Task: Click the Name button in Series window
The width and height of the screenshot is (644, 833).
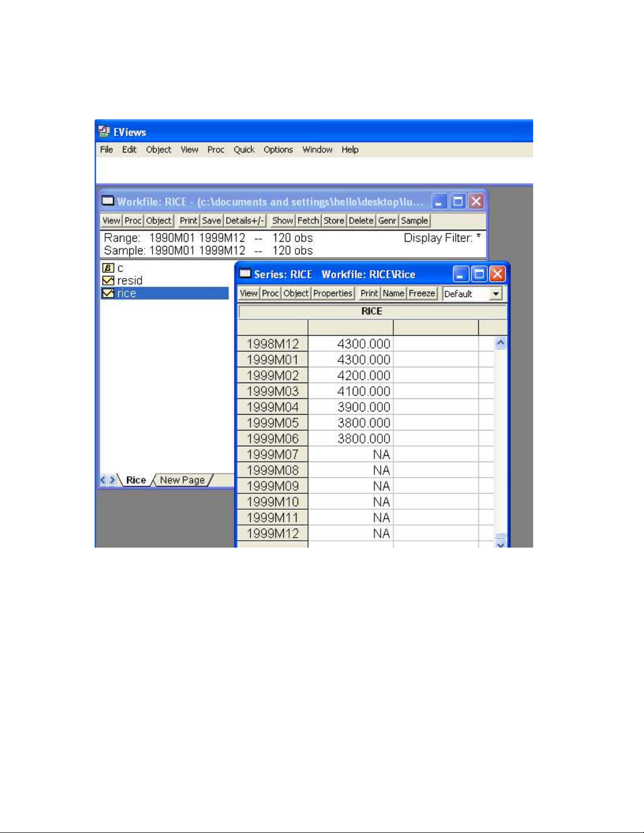Action: (x=393, y=293)
